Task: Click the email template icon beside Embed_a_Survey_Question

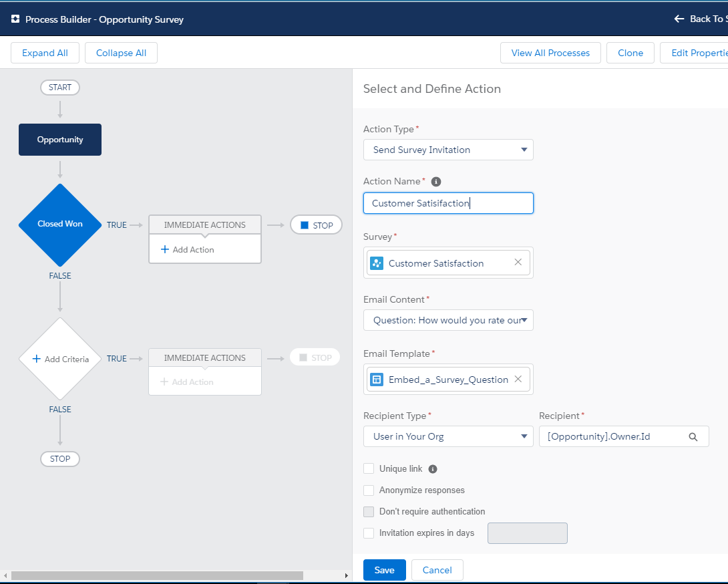Action: (377, 380)
